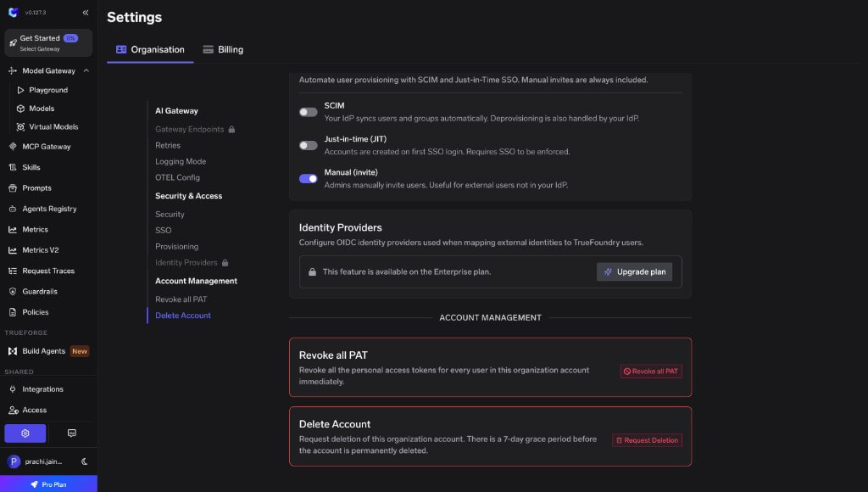
Task: Disable the Manual (invite) toggle
Action: (309, 178)
